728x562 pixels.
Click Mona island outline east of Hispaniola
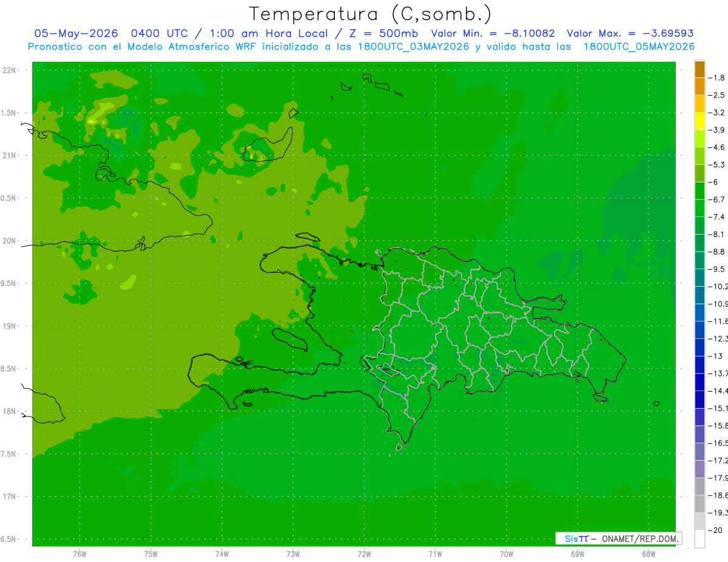[656, 403]
